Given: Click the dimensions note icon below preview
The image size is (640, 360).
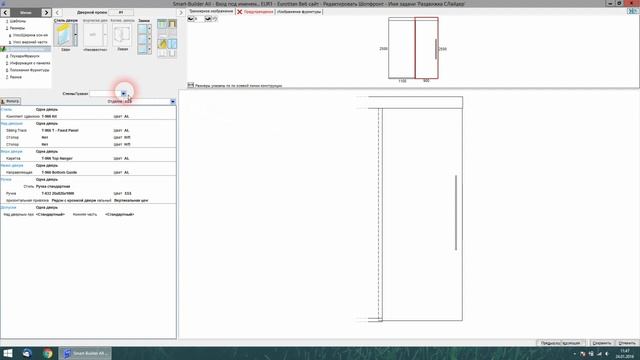Looking at the screenshot, I should (x=191, y=85).
